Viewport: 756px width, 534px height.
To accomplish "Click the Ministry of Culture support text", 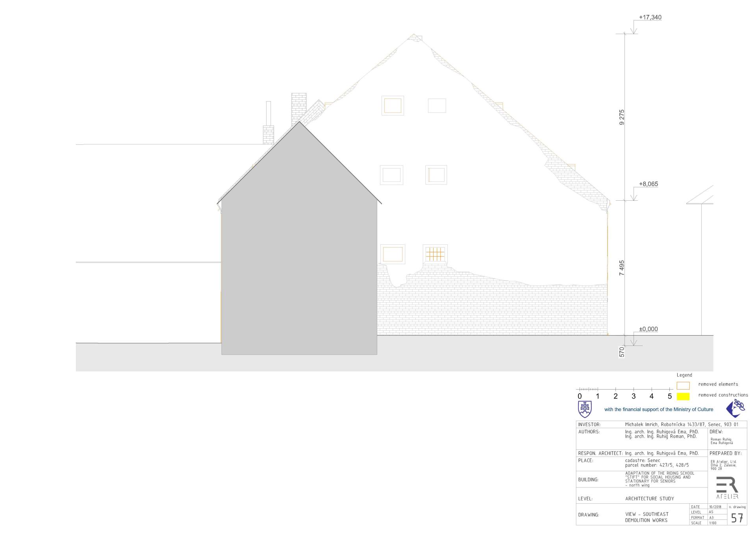I will tap(659, 409).
